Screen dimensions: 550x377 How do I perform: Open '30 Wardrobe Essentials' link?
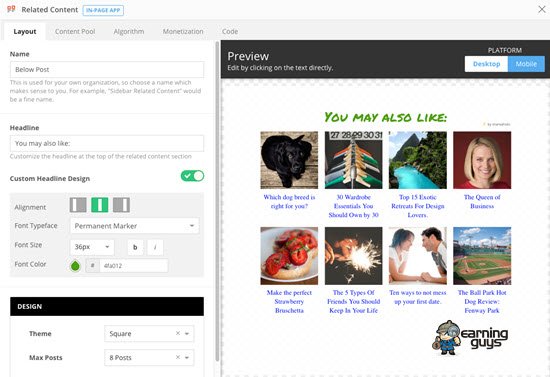(x=354, y=206)
